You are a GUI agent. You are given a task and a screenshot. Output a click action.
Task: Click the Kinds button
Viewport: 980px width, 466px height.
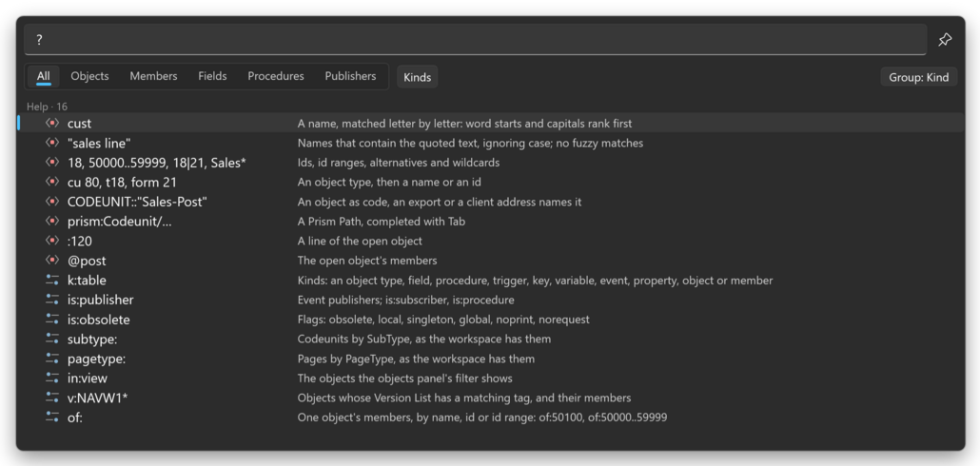click(x=418, y=77)
